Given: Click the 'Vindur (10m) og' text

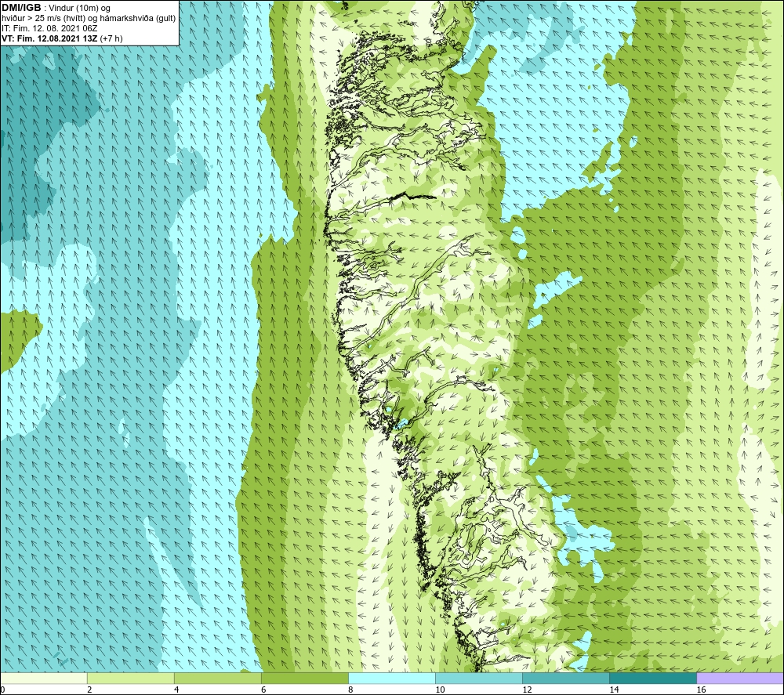Looking at the screenshot, I should [79, 9].
